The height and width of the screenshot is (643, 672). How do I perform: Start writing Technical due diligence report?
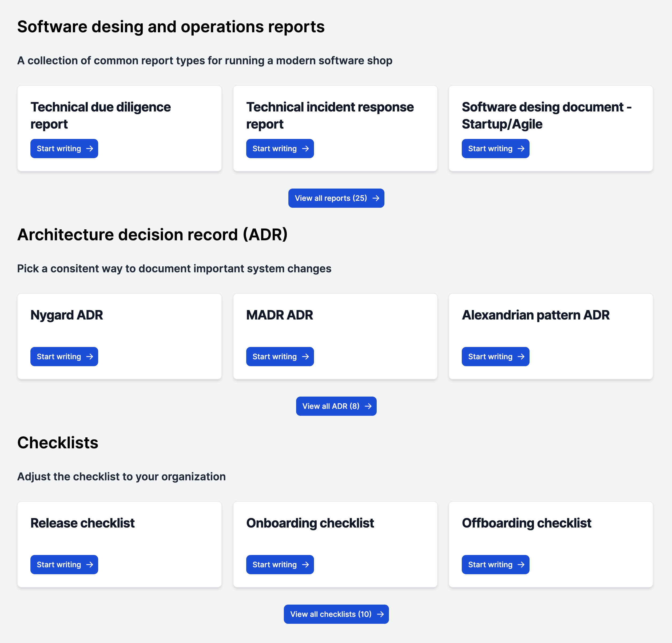click(x=64, y=148)
